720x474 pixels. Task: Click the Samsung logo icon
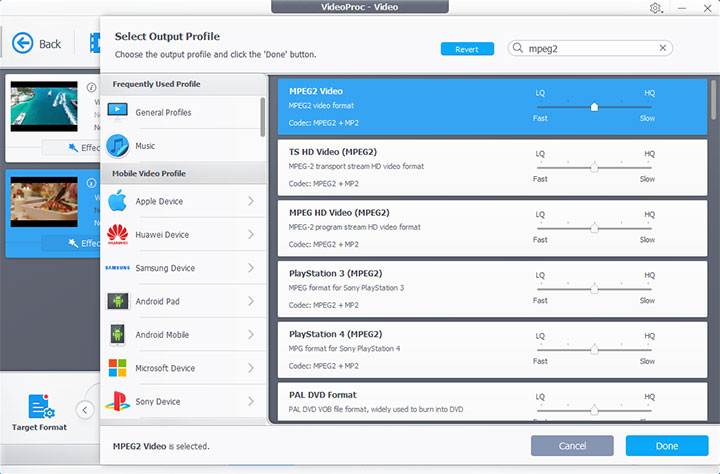118,267
